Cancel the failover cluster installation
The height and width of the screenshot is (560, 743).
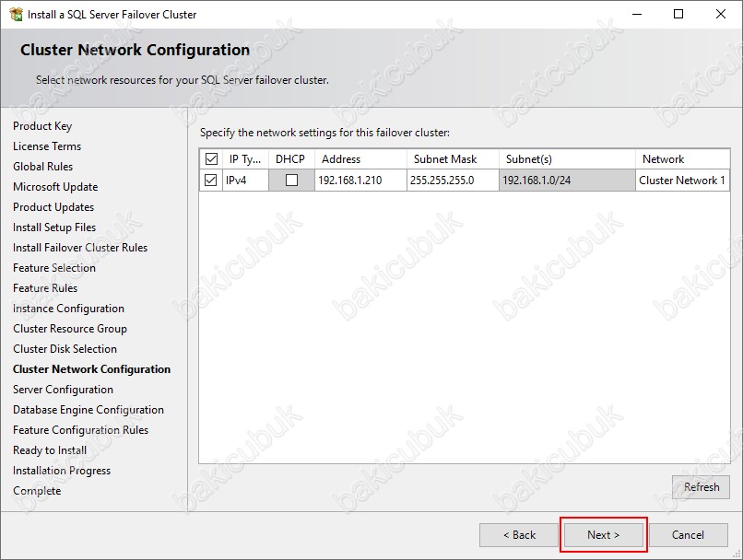coord(688,535)
